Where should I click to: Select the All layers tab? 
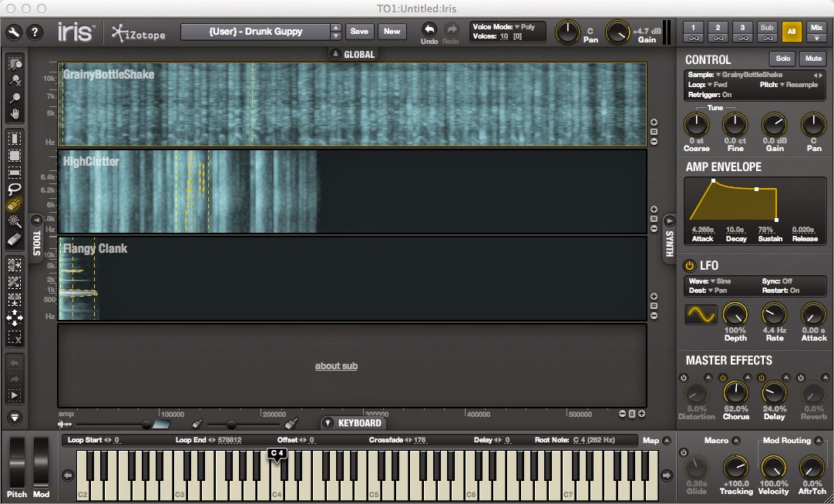coord(792,32)
